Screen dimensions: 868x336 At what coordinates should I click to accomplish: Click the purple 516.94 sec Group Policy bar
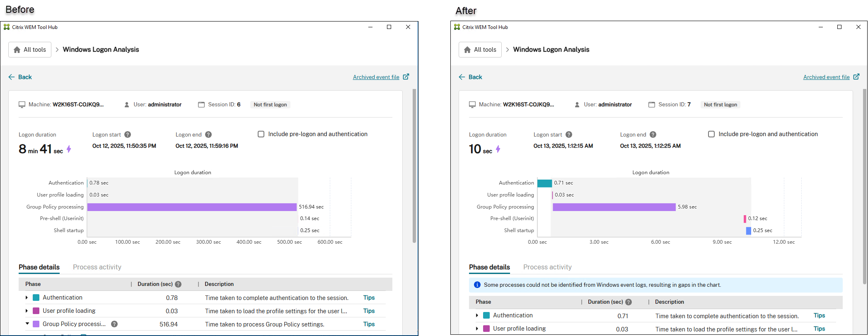point(192,207)
